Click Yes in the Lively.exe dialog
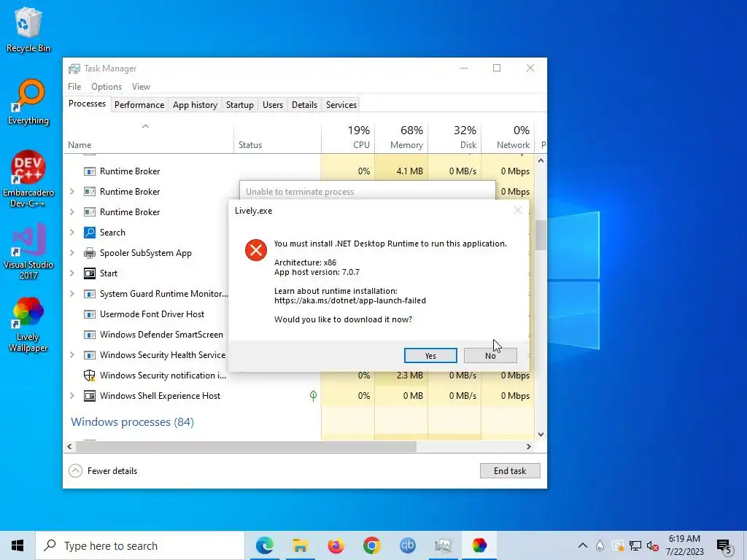The width and height of the screenshot is (747, 560). coord(430,356)
